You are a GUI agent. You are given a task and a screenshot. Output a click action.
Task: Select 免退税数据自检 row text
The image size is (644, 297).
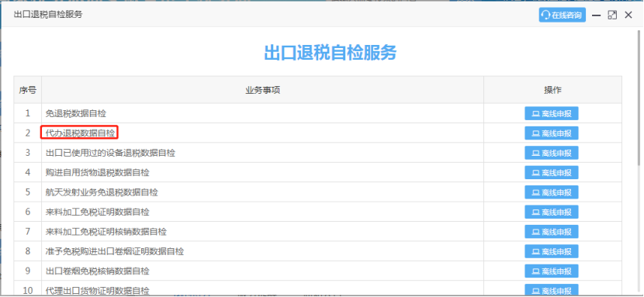click(x=76, y=114)
